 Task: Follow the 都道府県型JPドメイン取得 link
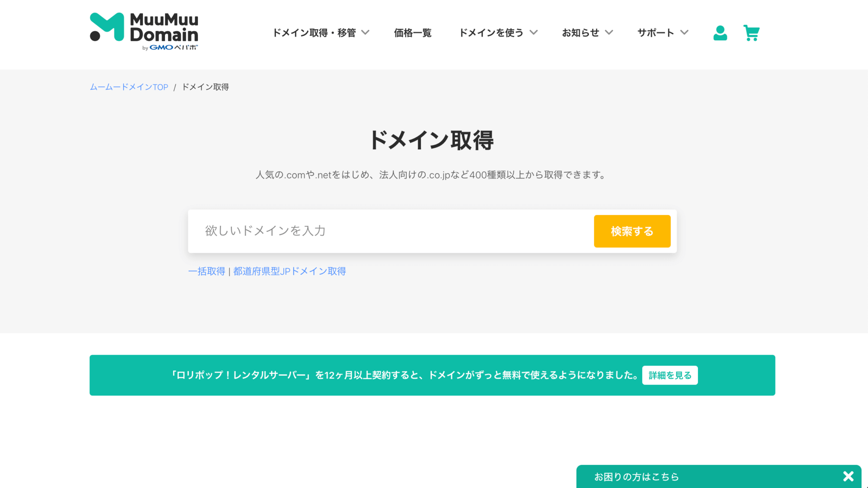(x=289, y=271)
